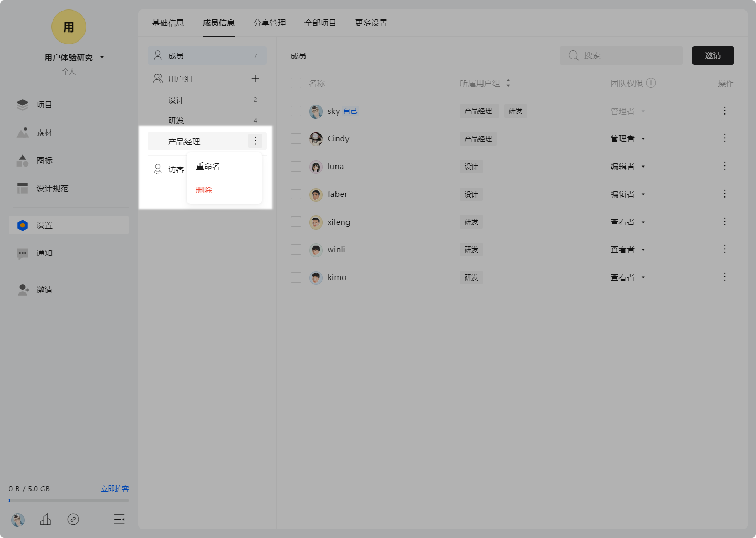Open the actions menu for Cindy row

724,138
